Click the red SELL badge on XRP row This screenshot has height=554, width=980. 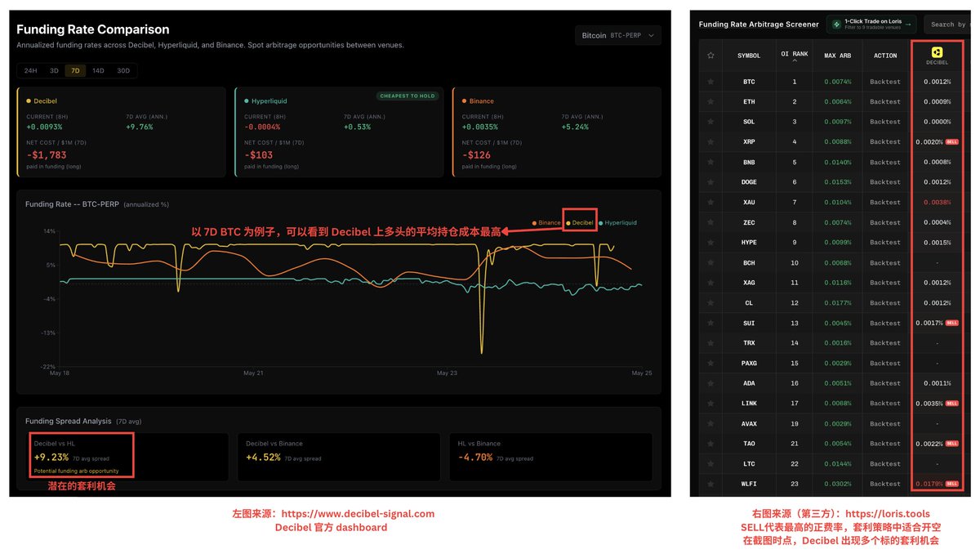pos(951,142)
